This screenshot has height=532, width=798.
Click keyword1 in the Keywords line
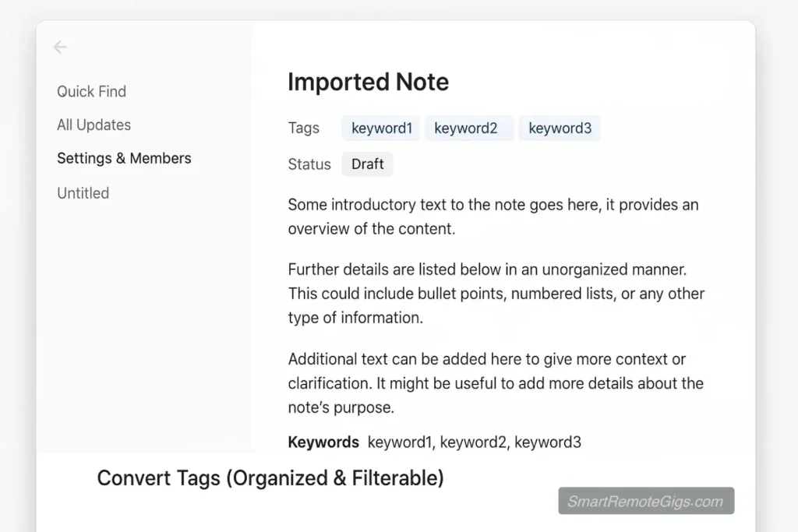pos(399,442)
